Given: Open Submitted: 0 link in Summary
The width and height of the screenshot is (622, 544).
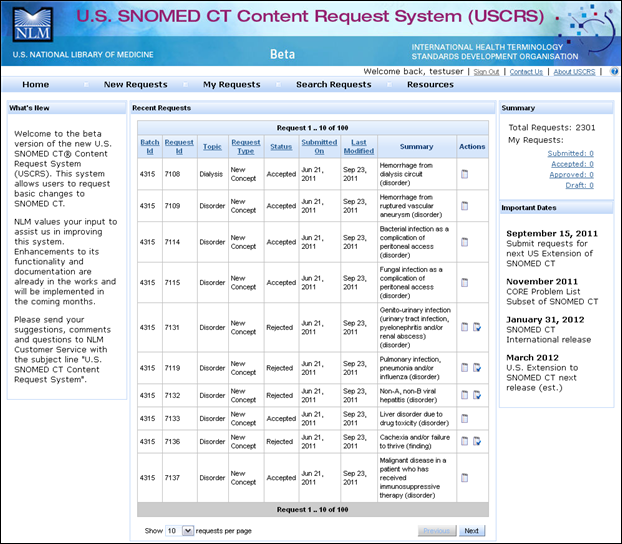Looking at the screenshot, I should tap(570, 153).
